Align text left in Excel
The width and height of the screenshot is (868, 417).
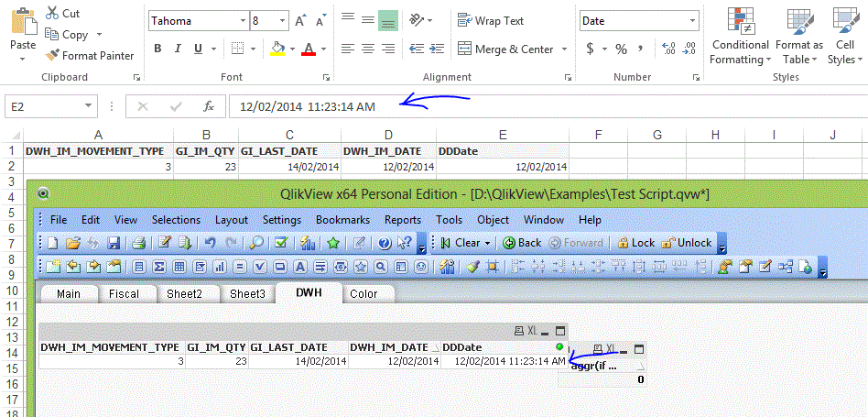point(348,49)
